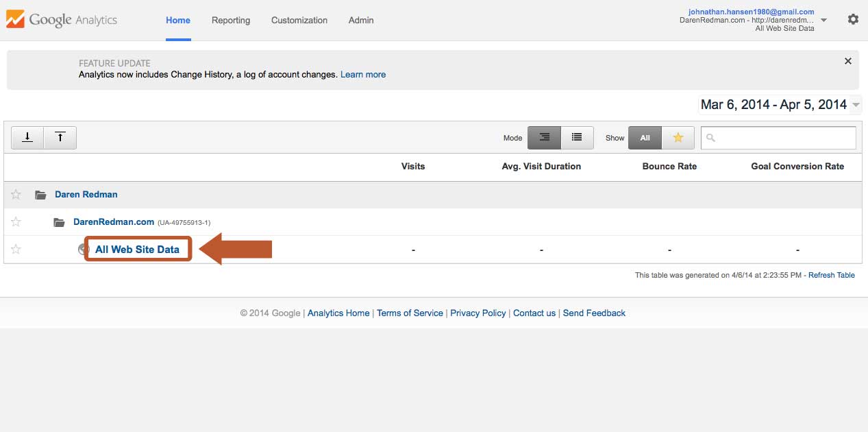Screen dimensions: 868x432
Task: Click the Send Feedback link
Action: tap(594, 313)
